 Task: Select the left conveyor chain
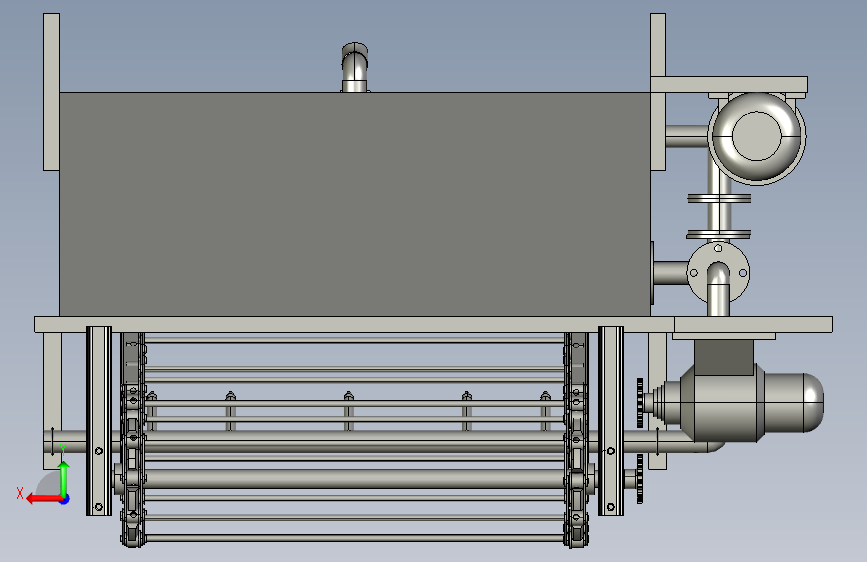pos(133,440)
